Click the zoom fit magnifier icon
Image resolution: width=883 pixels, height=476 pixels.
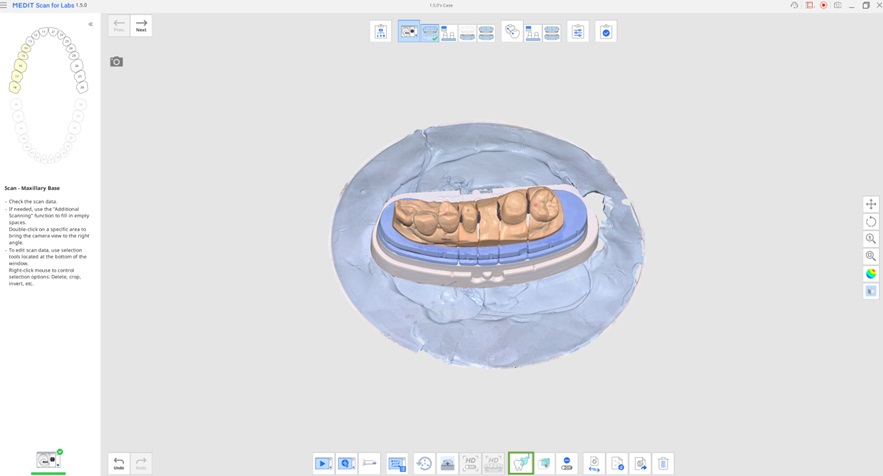[871, 256]
